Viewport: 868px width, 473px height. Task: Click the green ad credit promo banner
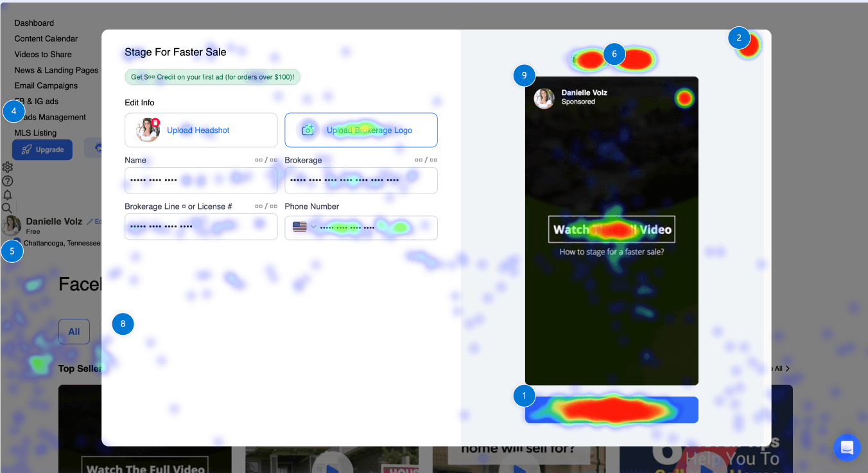213,77
